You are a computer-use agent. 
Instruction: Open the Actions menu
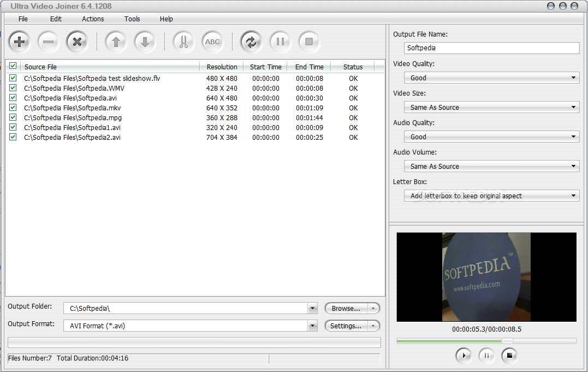(93, 19)
